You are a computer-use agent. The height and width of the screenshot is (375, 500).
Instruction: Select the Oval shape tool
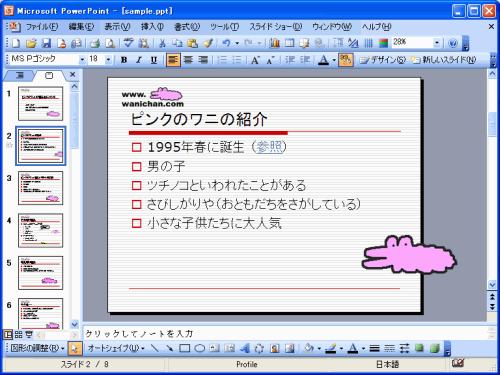click(199, 348)
